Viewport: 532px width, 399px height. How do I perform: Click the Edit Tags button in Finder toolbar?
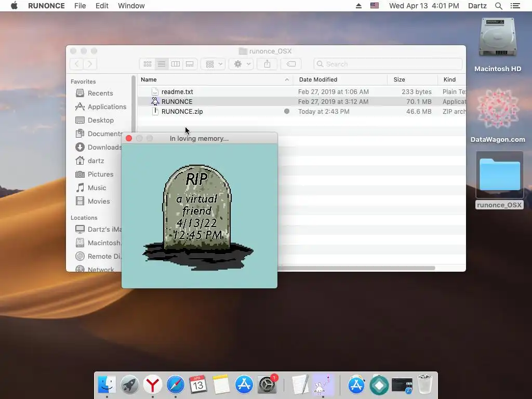[x=291, y=64]
